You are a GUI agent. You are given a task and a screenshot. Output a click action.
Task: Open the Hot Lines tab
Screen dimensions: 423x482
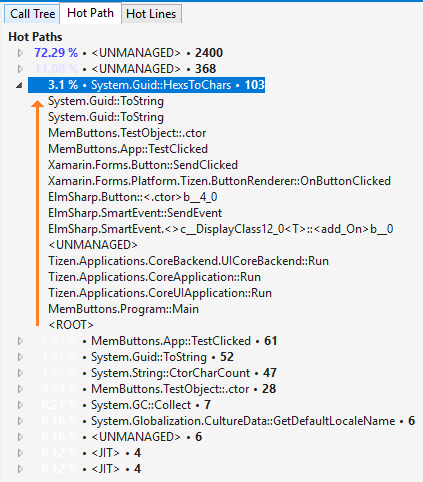[x=151, y=14]
